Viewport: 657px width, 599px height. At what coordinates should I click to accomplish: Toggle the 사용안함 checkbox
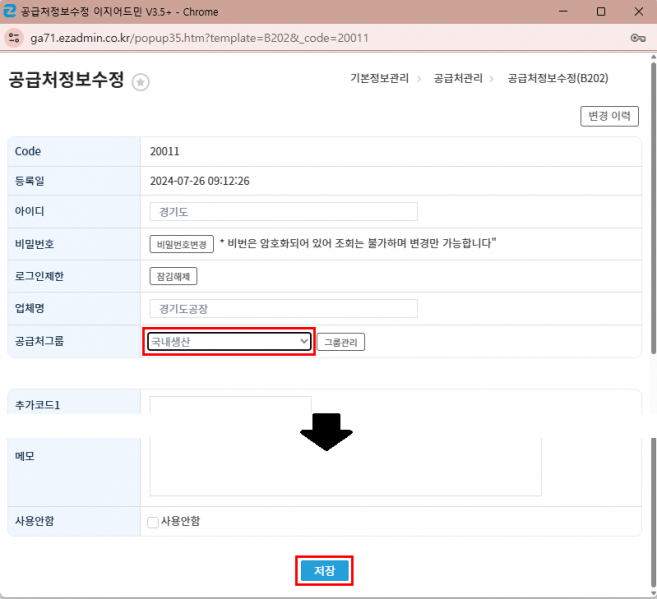pos(153,522)
